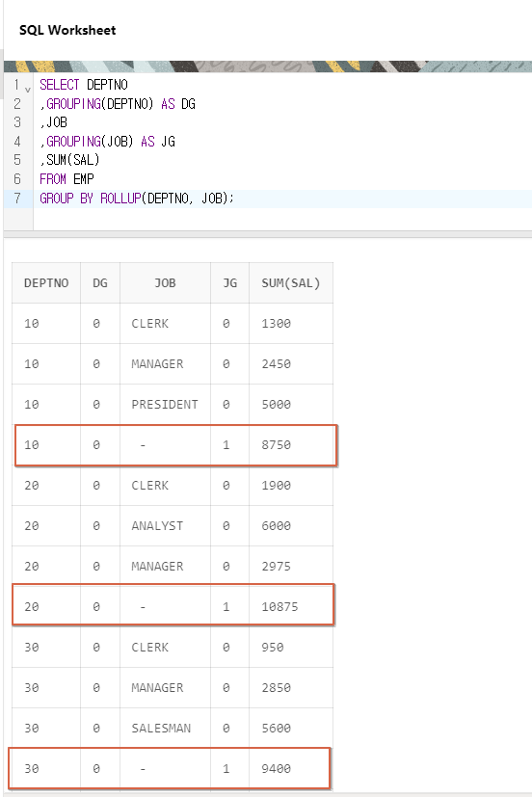Place cursor on SELECT DEPTNO code line
Image resolution: width=532 pixels, height=797 pixels.
point(83,85)
